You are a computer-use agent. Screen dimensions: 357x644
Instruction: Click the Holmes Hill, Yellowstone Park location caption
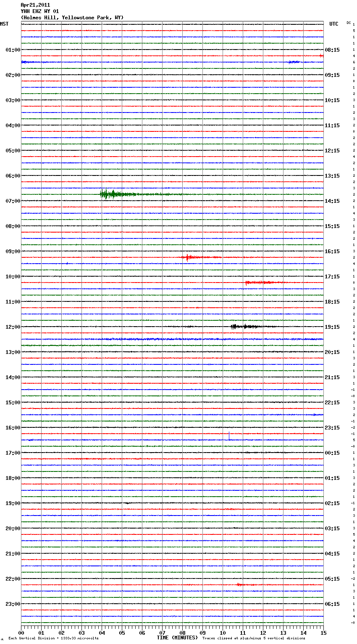coord(72,18)
